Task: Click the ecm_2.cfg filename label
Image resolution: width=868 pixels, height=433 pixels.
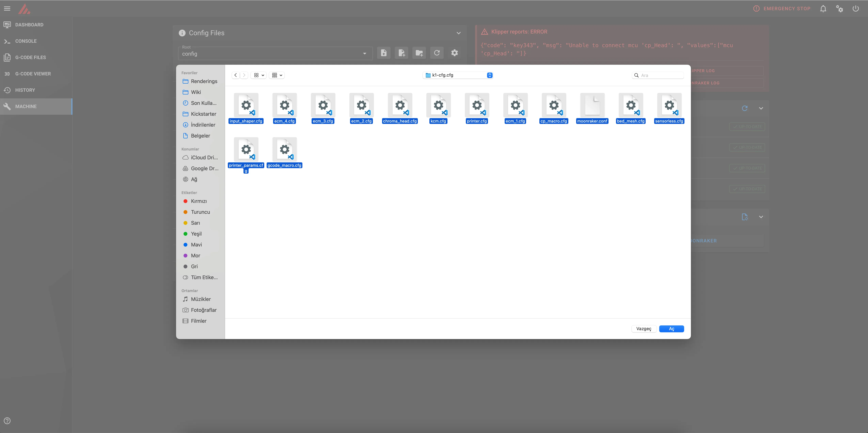Action: tap(361, 121)
